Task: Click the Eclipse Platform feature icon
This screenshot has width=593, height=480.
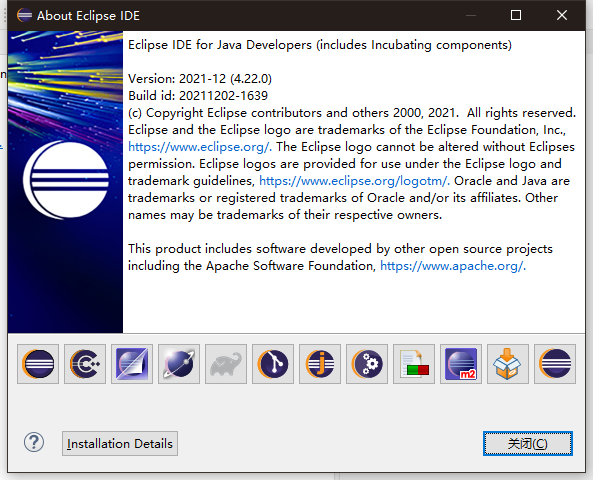Action: [38, 364]
